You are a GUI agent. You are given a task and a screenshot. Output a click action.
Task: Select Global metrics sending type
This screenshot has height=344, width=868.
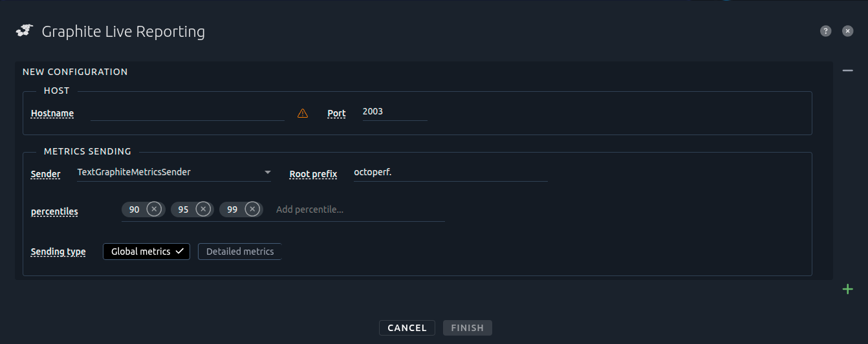pyautogui.click(x=146, y=252)
